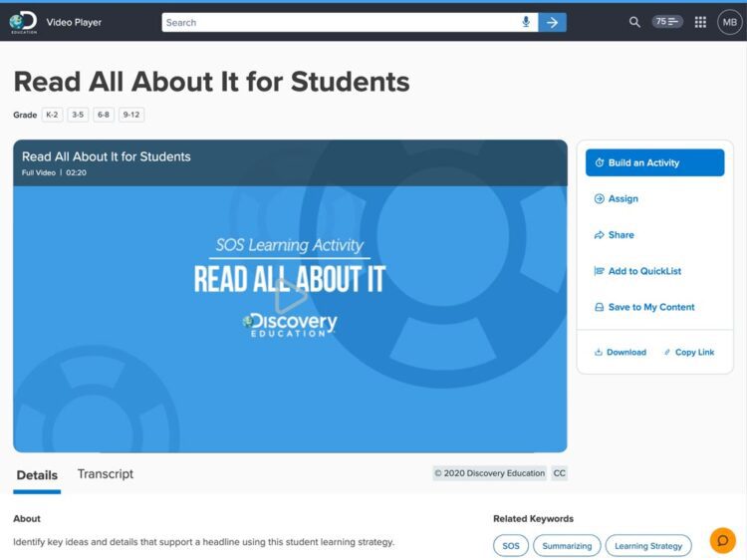
Task: Open the QuickList counter showing 75
Action: pos(667,22)
